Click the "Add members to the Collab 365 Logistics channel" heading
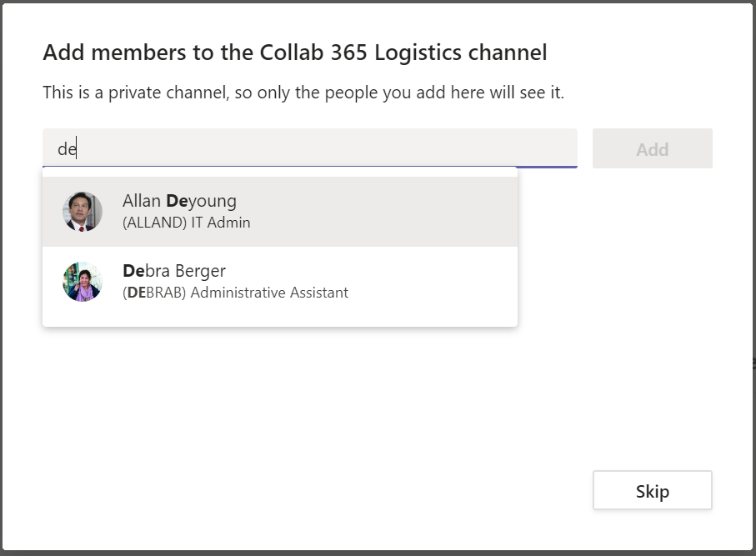Image resolution: width=756 pixels, height=556 pixels. tap(295, 52)
